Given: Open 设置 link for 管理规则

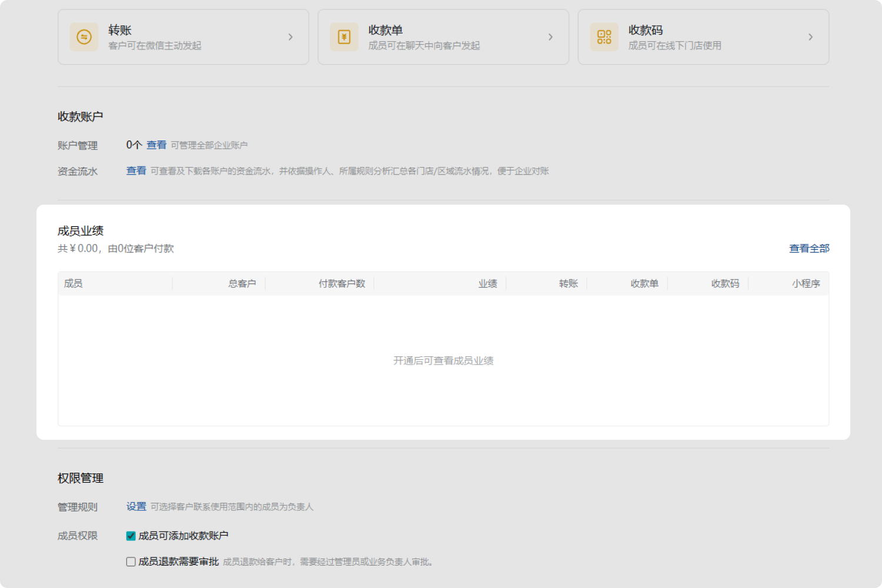Looking at the screenshot, I should point(136,506).
